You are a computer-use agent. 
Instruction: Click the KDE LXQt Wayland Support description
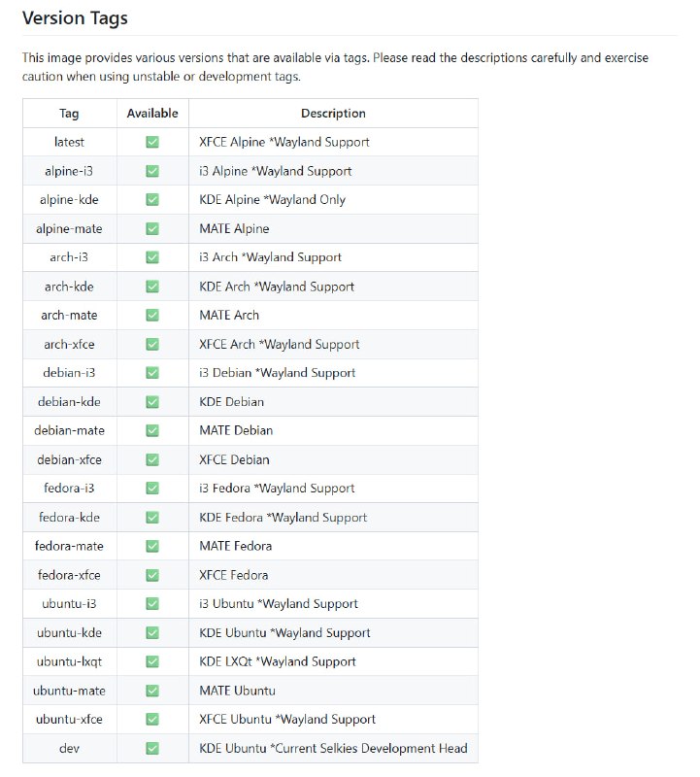coord(278,661)
